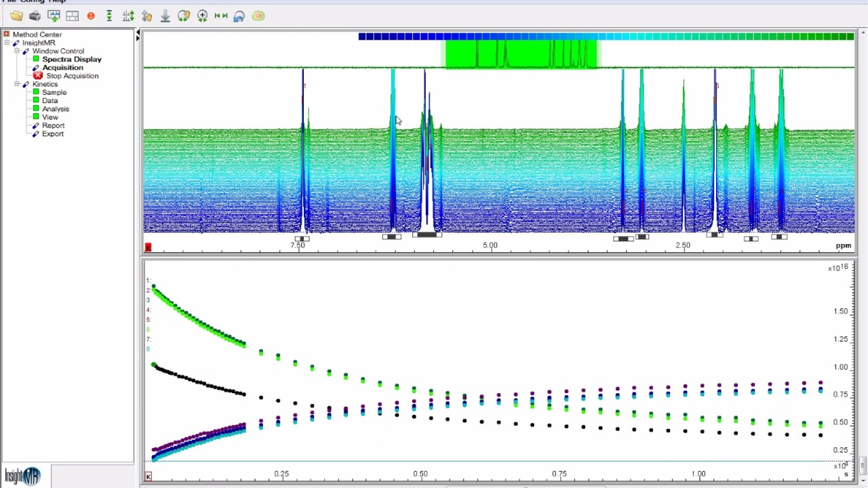Toggle the green box beside Sample

[x=36, y=92]
